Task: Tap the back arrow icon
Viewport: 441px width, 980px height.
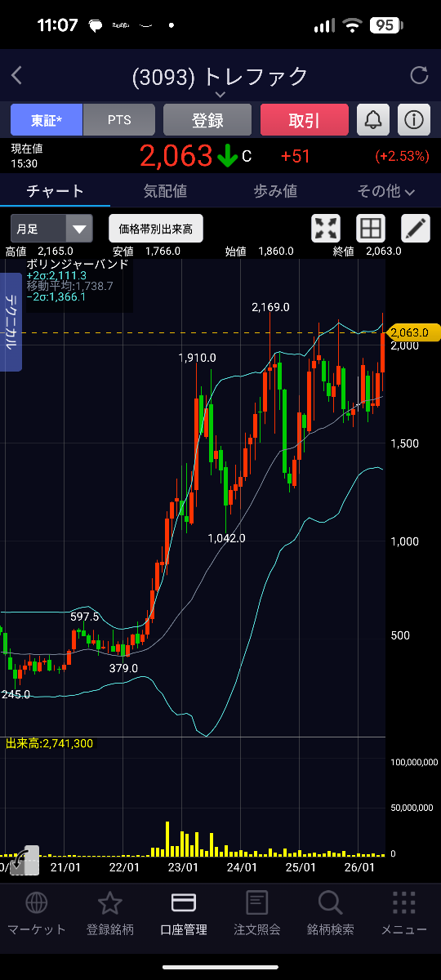Action: pos(16,77)
